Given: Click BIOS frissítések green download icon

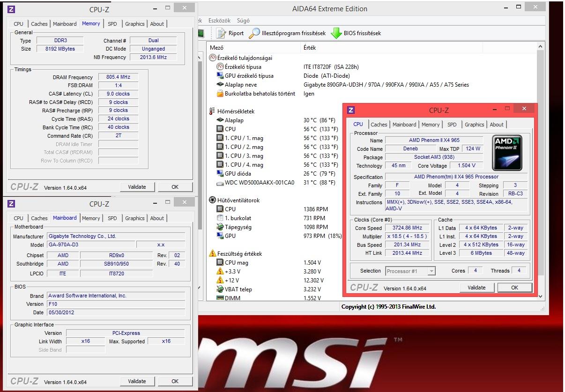Looking at the screenshot, I should click(x=336, y=33).
